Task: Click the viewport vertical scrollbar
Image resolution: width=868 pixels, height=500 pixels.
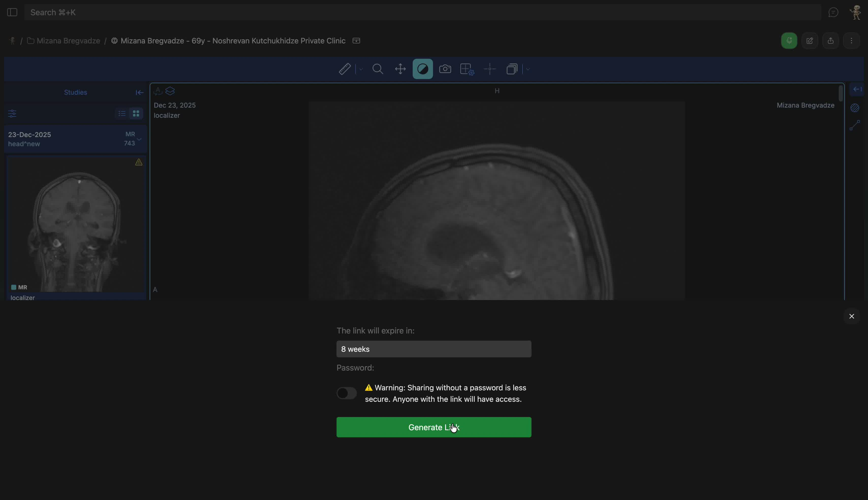Action: (841, 94)
